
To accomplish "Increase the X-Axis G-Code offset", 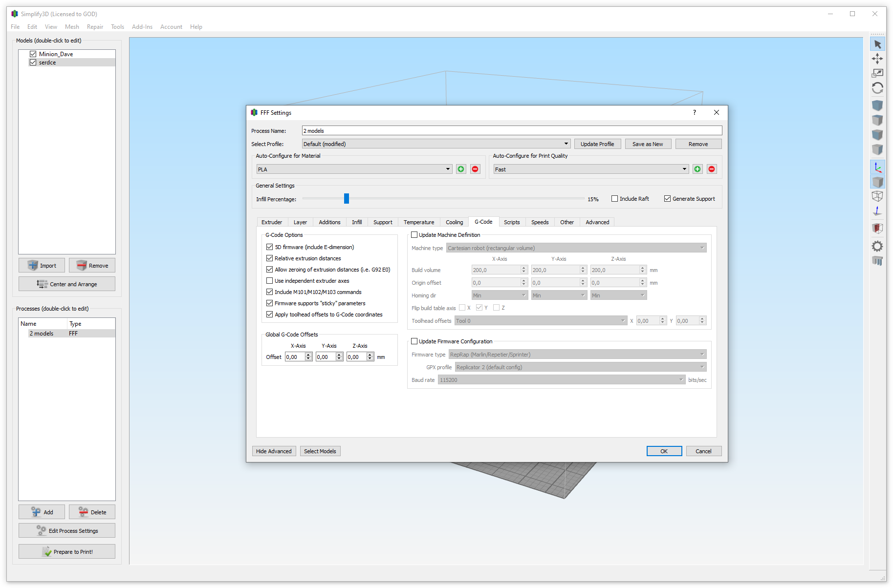I will tap(308, 355).
